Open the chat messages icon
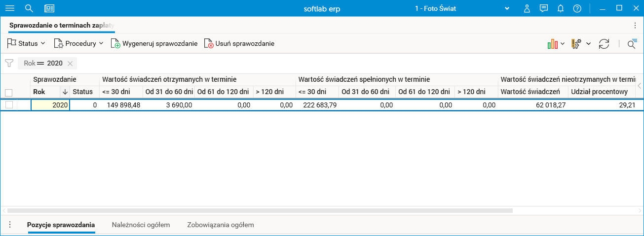 click(x=544, y=8)
